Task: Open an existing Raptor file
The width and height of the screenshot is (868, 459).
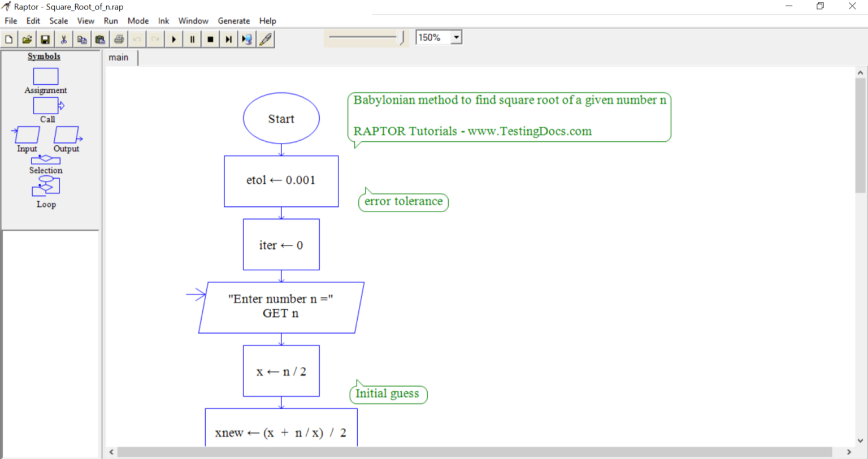Action: coord(27,38)
